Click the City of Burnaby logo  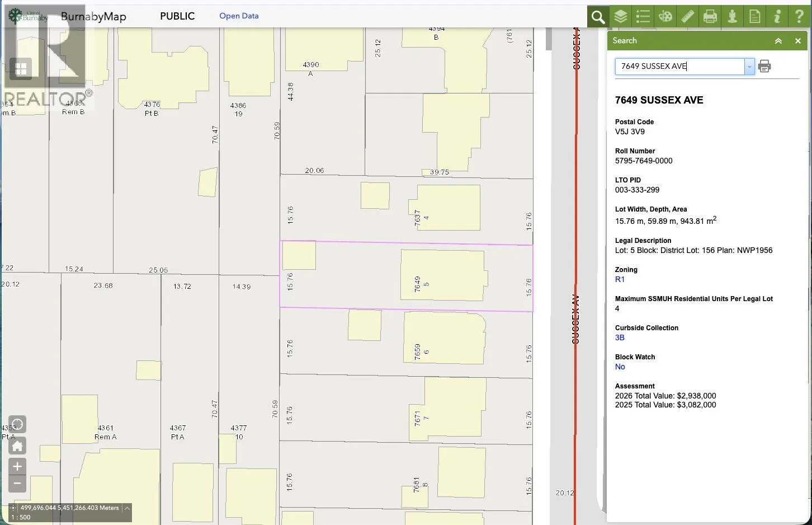29,16
